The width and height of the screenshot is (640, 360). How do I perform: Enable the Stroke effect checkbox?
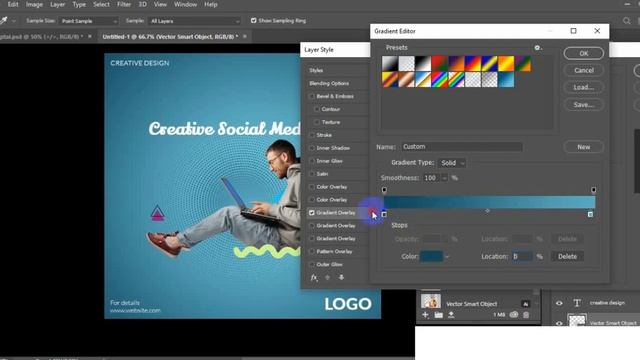pyautogui.click(x=312, y=135)
